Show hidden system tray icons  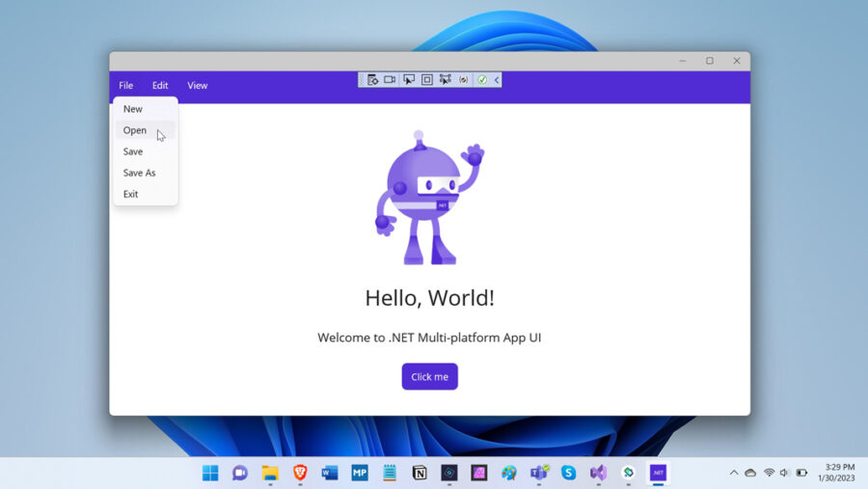tap(734, 473)
